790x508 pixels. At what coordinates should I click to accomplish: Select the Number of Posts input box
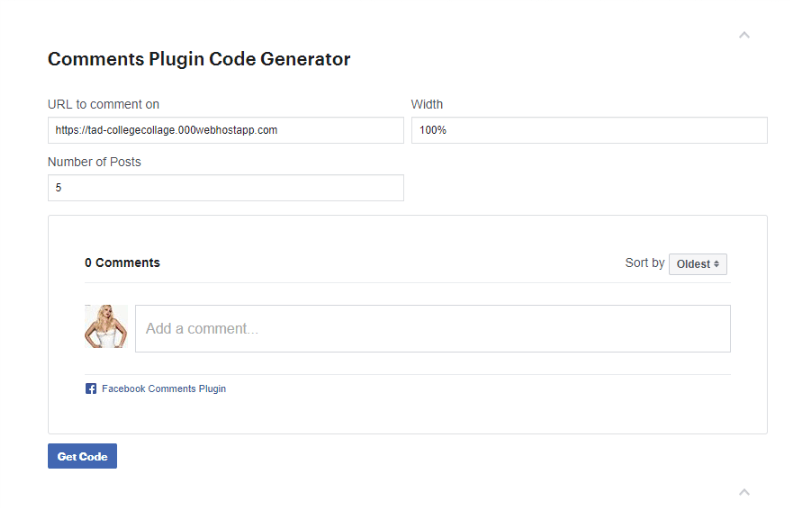point(226,187)
